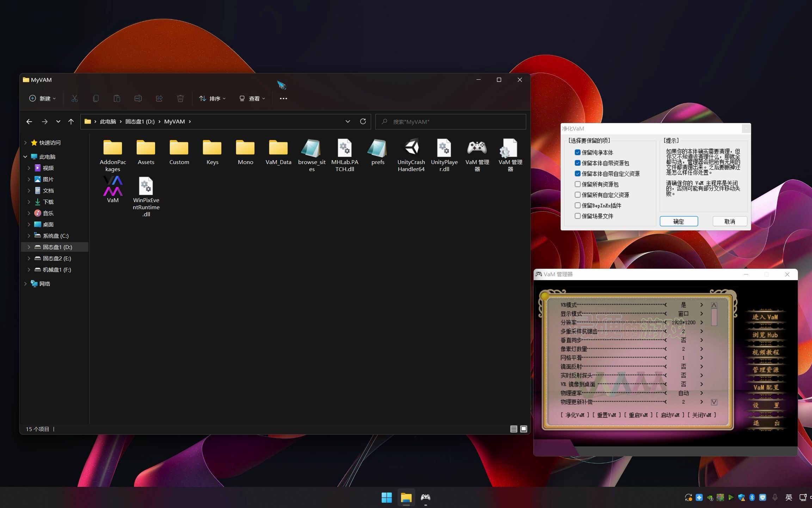This screenshot has height=508, width=812.
Task: Click the 管理资源 menu in VaM manager
Action: (x=765, y=370)
